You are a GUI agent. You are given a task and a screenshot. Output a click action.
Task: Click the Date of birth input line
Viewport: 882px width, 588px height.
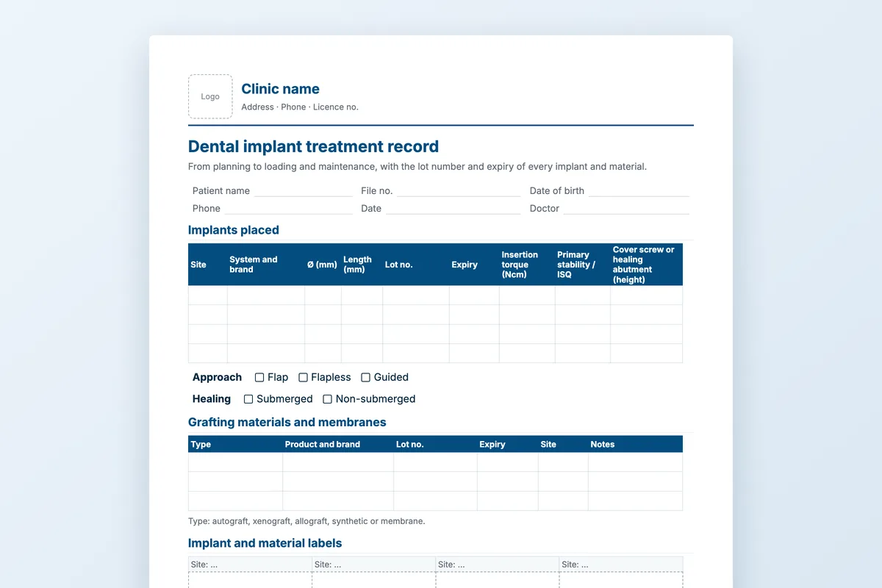pyautogui.click(x=639, y=191)
